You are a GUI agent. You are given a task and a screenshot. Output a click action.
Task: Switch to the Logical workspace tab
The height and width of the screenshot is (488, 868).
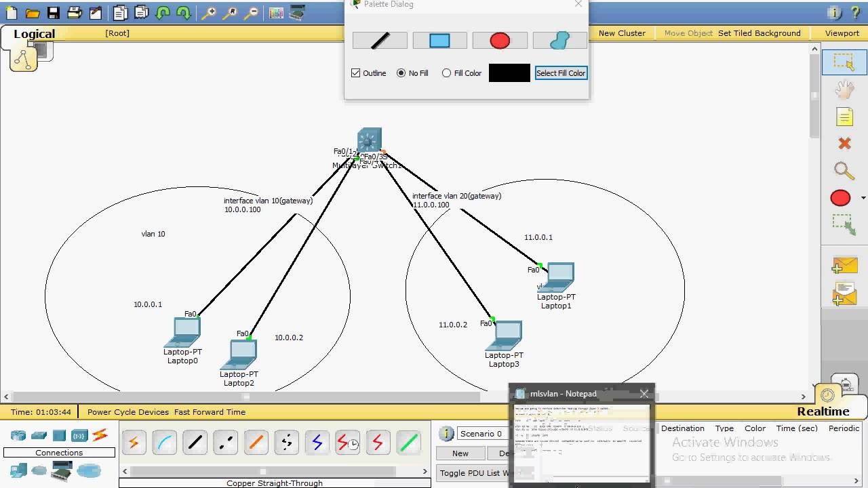point(34,34)
